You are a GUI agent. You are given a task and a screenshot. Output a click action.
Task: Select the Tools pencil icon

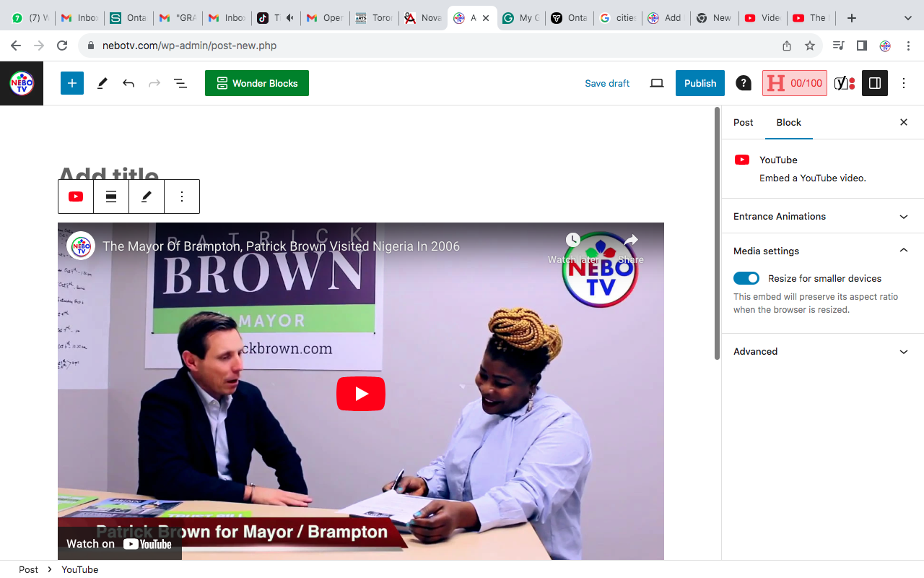coord(102,83)
